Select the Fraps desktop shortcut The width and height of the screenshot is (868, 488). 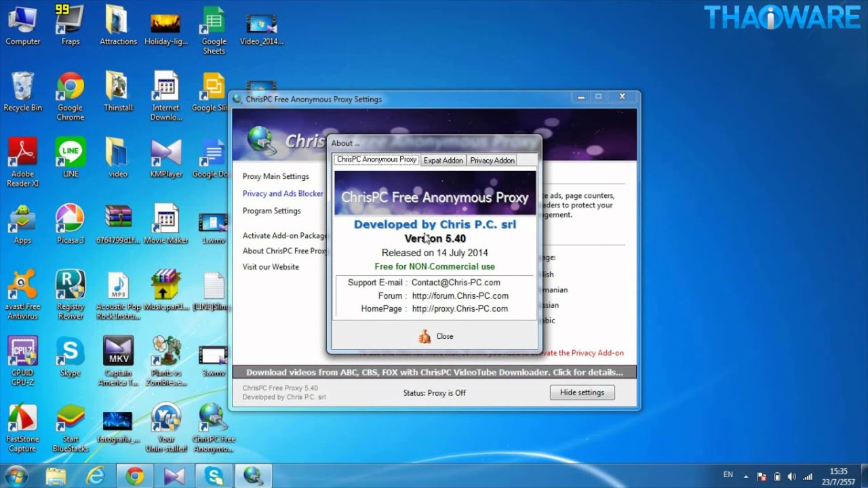click(70, 26)
